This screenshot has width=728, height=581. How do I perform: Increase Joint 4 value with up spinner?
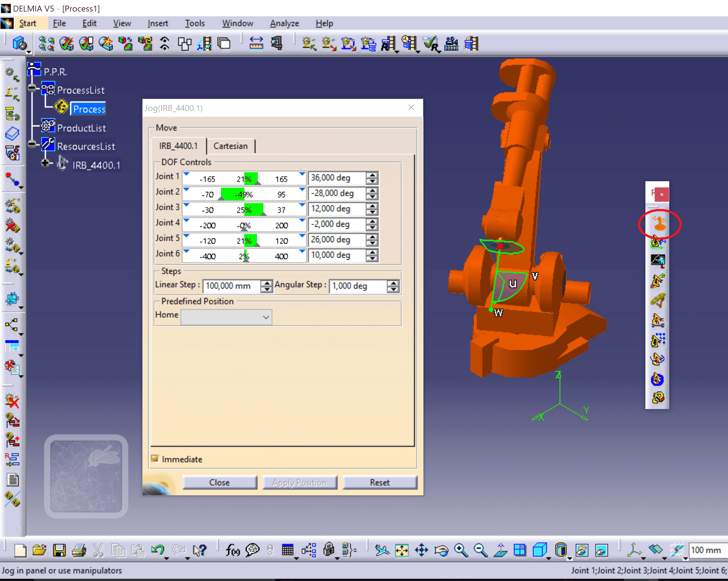click(372, 221)
